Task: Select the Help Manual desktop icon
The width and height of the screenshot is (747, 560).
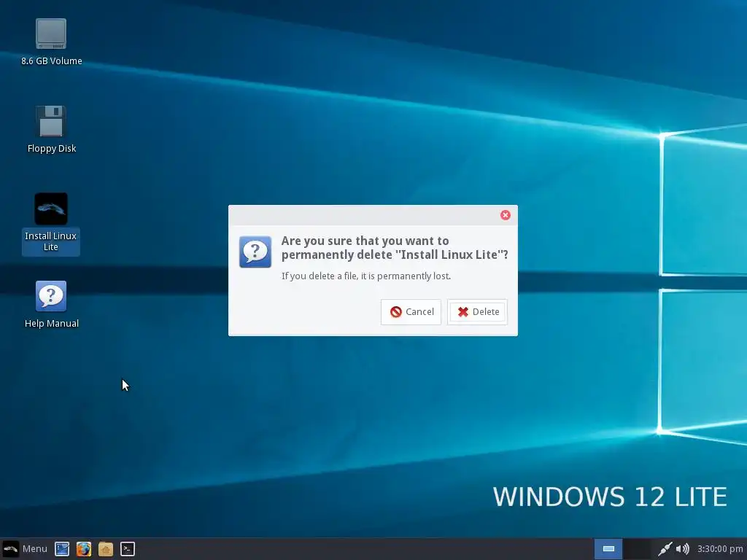Action: pyautogui.click(x=51, y=296)
